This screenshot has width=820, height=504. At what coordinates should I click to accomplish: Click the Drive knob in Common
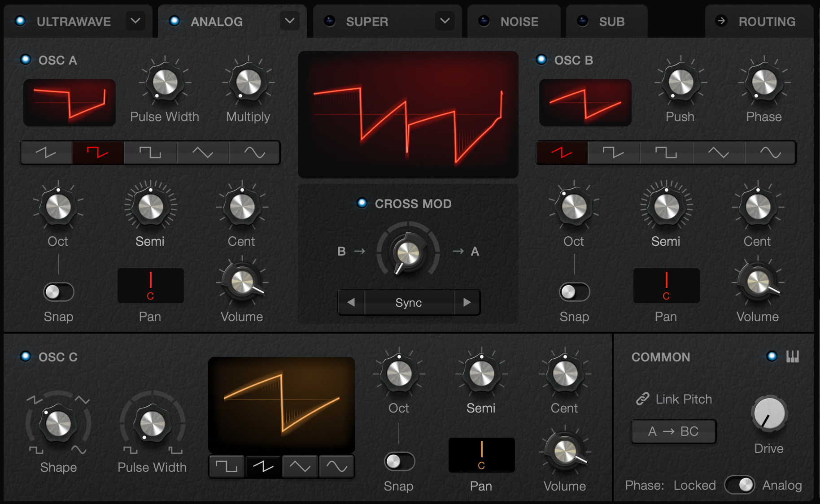[x=769, y=414]
